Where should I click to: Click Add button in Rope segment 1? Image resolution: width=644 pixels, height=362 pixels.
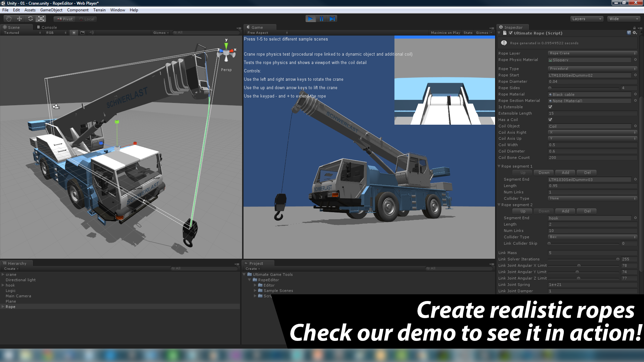pos(565,172)
